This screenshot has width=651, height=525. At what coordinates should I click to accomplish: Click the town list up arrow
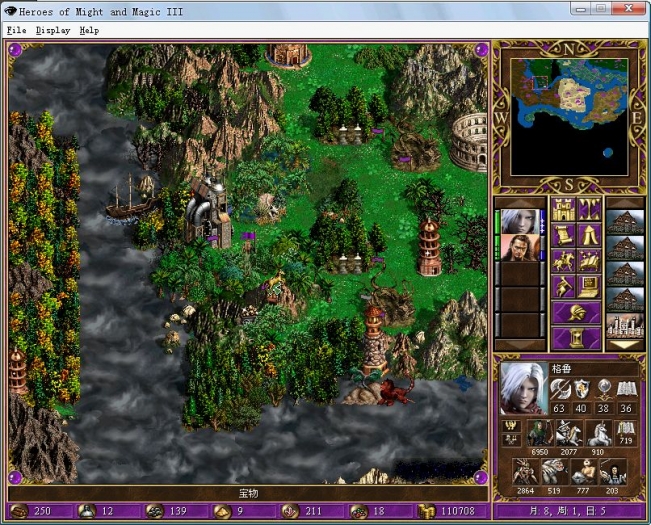click(625, 203)
